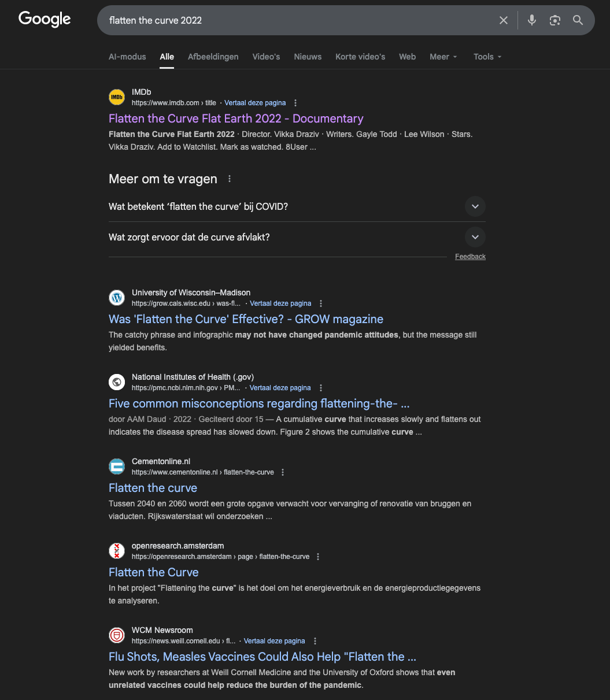Open Google Lens image search
This screenshot has width=610, height=700.
554,20
